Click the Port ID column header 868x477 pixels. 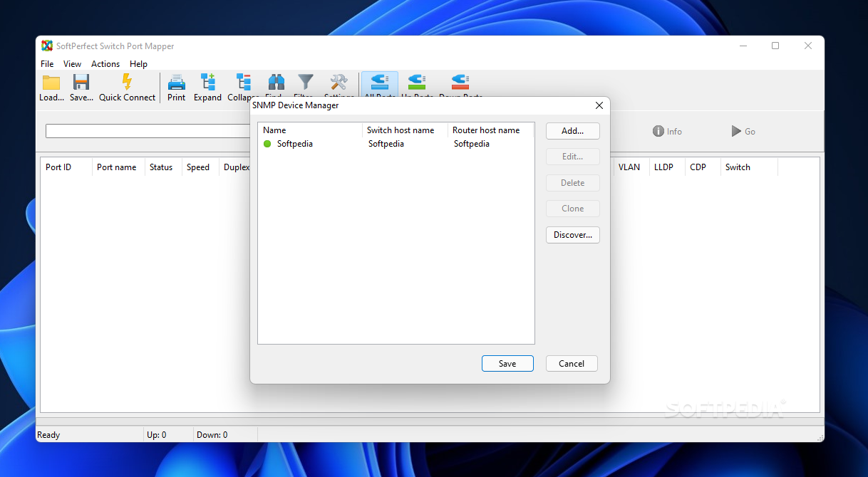[66, 167]
